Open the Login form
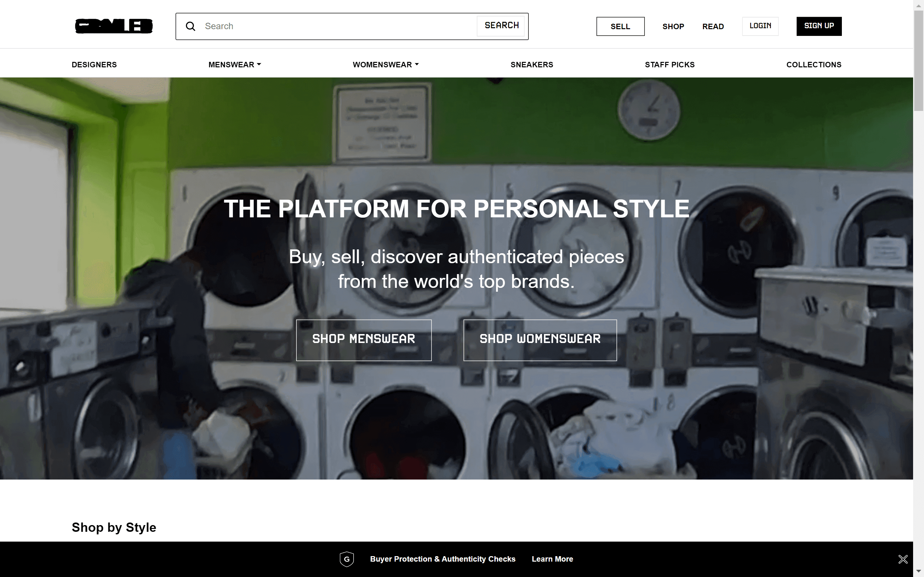Viewport: 924px width, 577px height. 760,26
